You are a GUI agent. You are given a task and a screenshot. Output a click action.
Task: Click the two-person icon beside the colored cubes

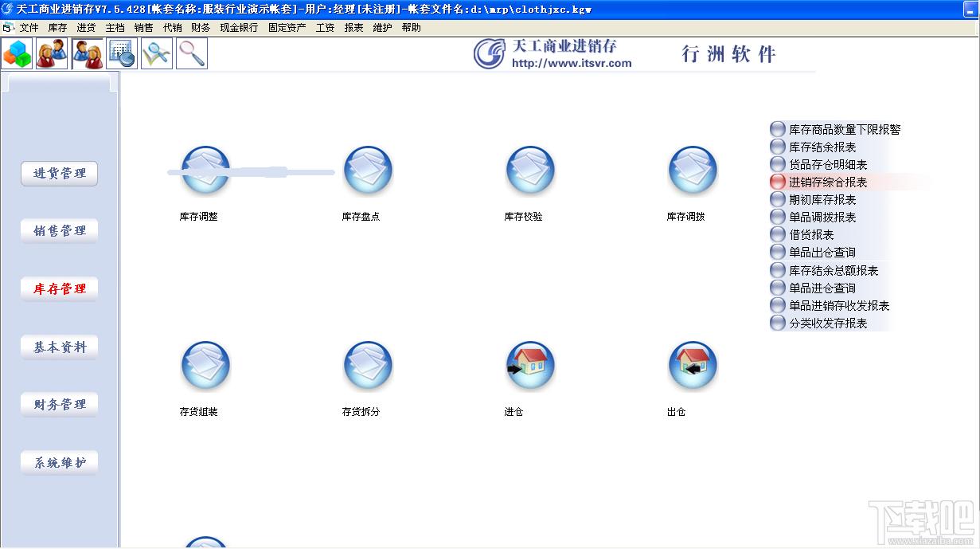click(x=52, y=53)
